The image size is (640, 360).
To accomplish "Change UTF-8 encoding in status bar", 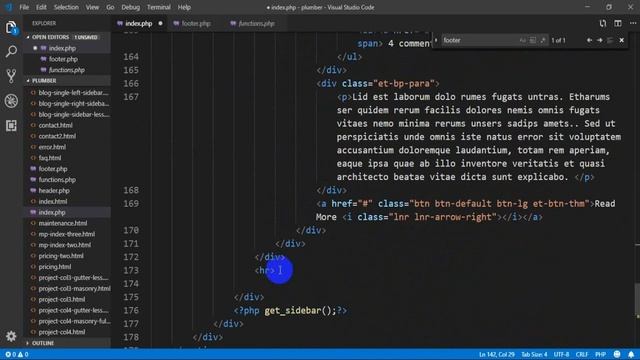I will point(561,354).
